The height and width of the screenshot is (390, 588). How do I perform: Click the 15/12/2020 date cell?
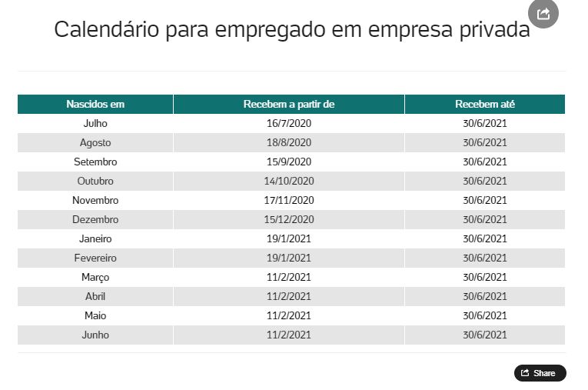(x=289, y=219)
